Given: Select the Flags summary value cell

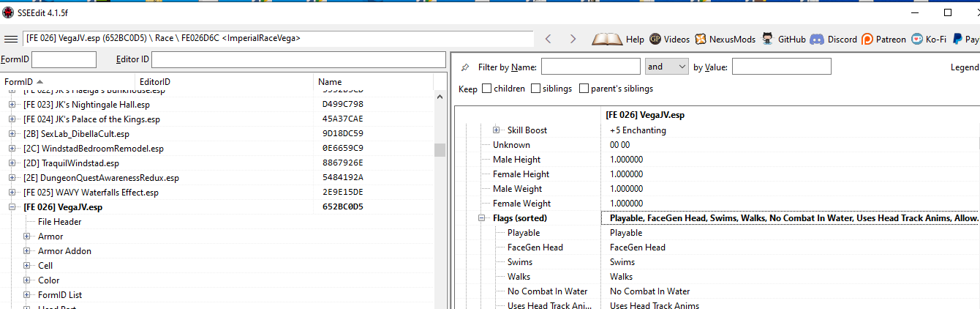Looking at the screenshot, I should [790, 218].
